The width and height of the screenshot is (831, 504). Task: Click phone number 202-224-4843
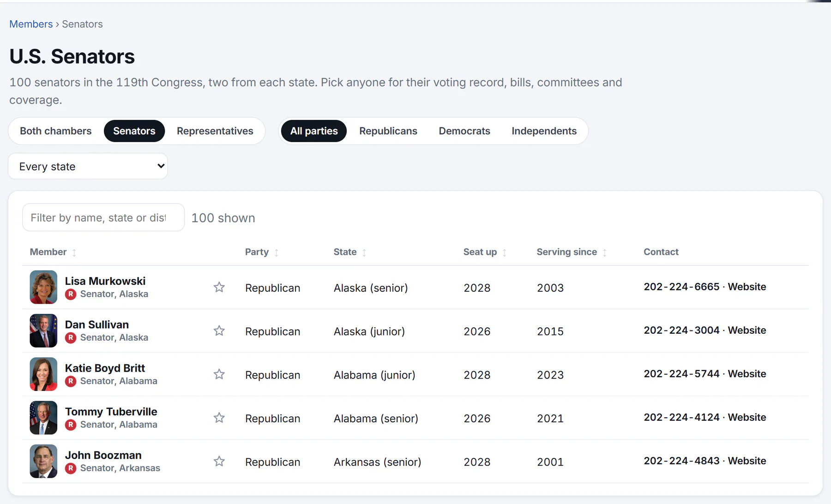[681, 461]
